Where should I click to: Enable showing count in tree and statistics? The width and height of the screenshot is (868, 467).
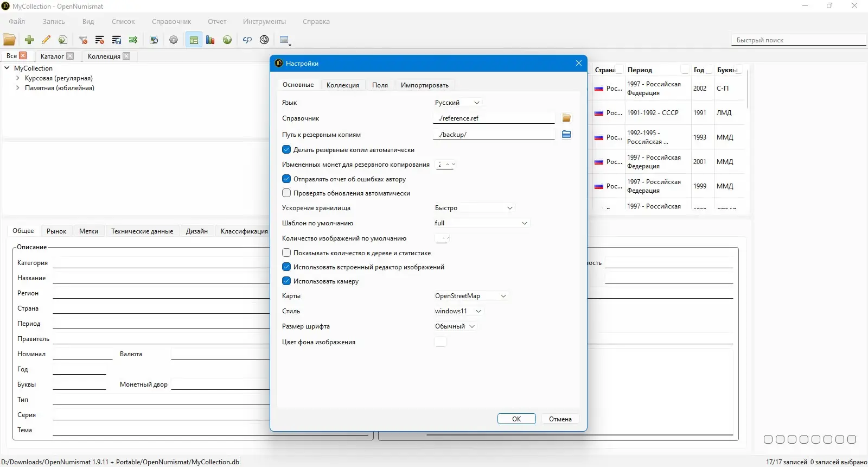[286, 253]
